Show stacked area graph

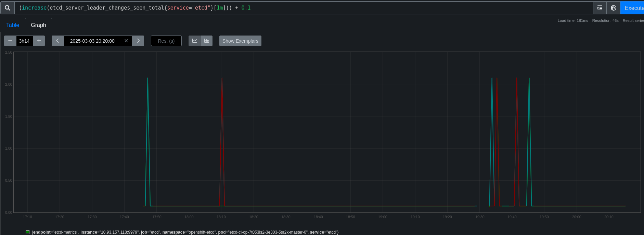(x=207, y=41)
